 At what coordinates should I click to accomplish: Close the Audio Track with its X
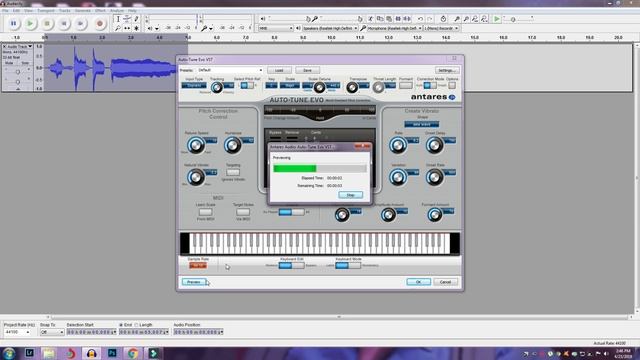pyautogui.click(x=5, y=47)
